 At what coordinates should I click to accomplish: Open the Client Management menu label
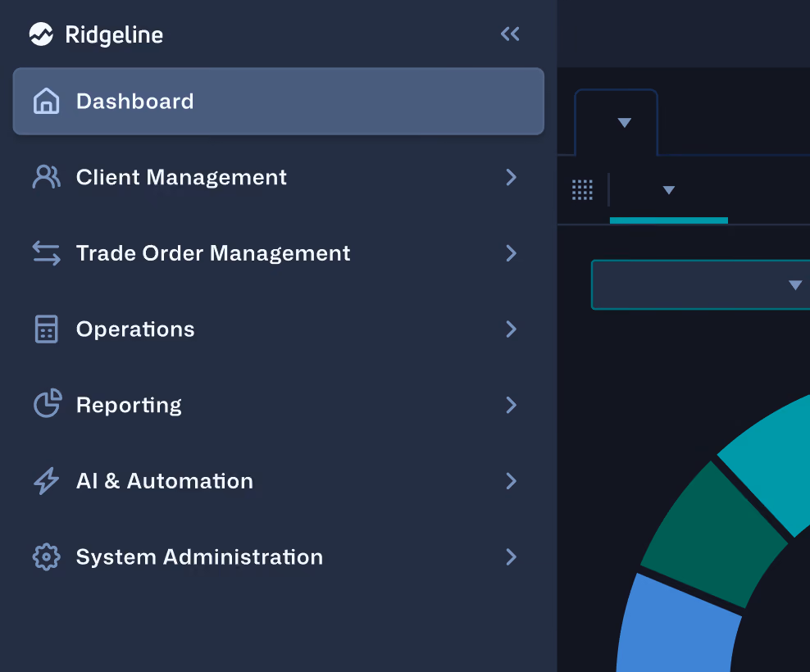[181, 177]
